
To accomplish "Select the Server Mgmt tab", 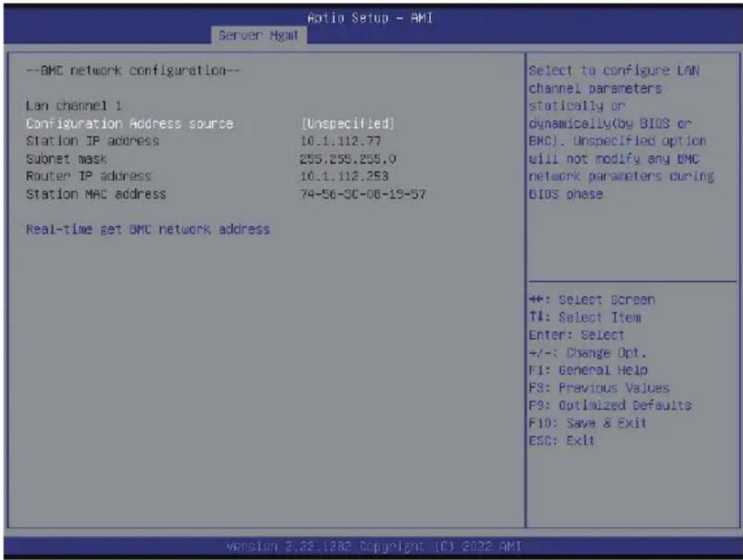I will coord(258,35).
